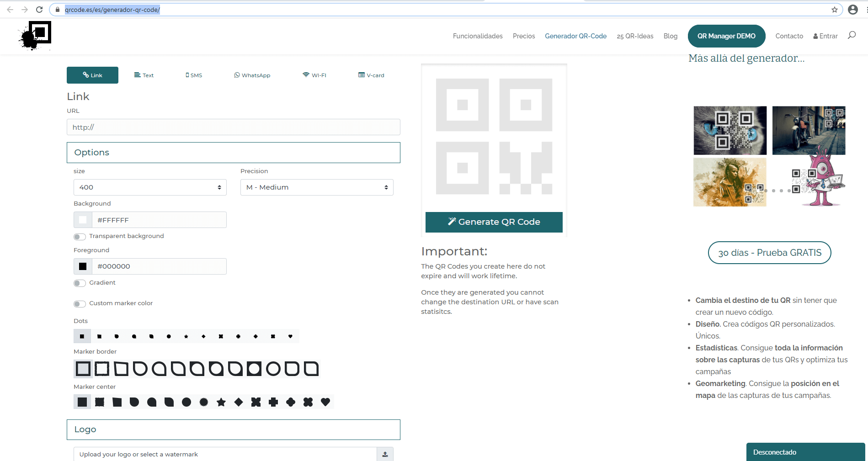This screenshot has height=461, width=868.
Task: Open the size dropdown showing 400
Action: tap(150, 187)
